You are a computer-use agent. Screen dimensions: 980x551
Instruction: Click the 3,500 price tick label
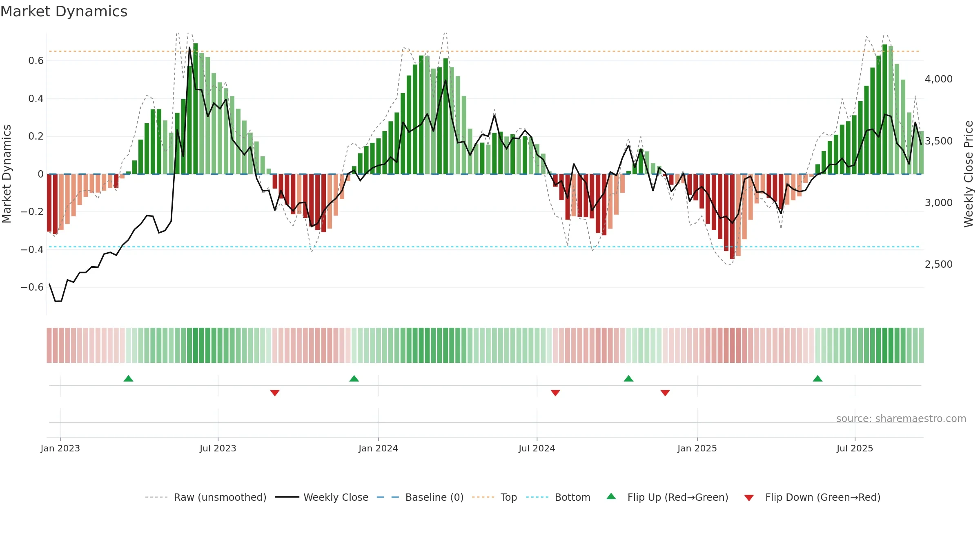(x=938, y=141)
